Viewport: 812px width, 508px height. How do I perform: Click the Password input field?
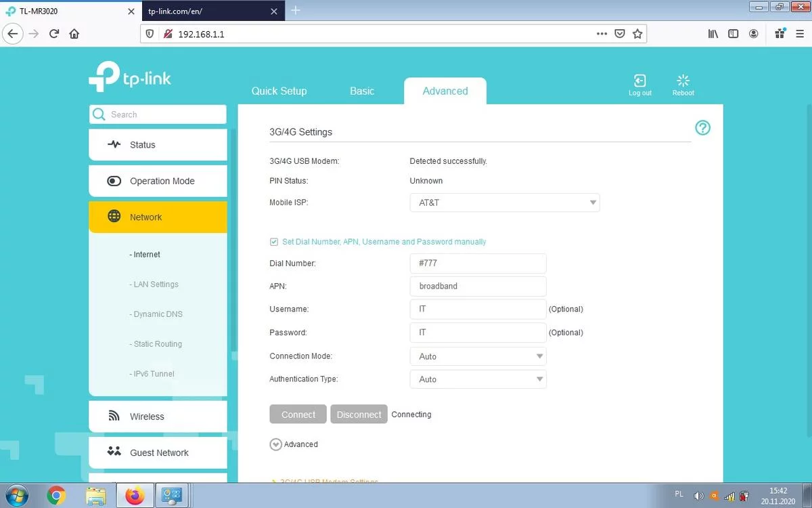[478, 332]
